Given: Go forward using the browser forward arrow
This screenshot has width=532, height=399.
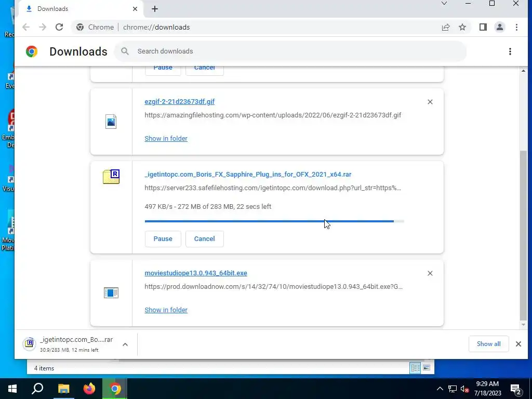Looking at the screenshot, I should (43, 27).
